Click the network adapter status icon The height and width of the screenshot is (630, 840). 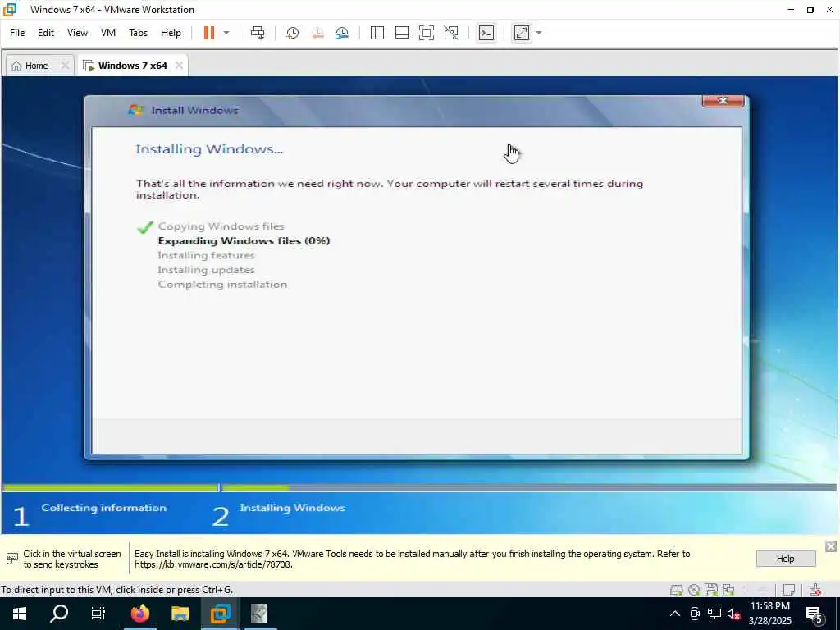click(728, 590)
